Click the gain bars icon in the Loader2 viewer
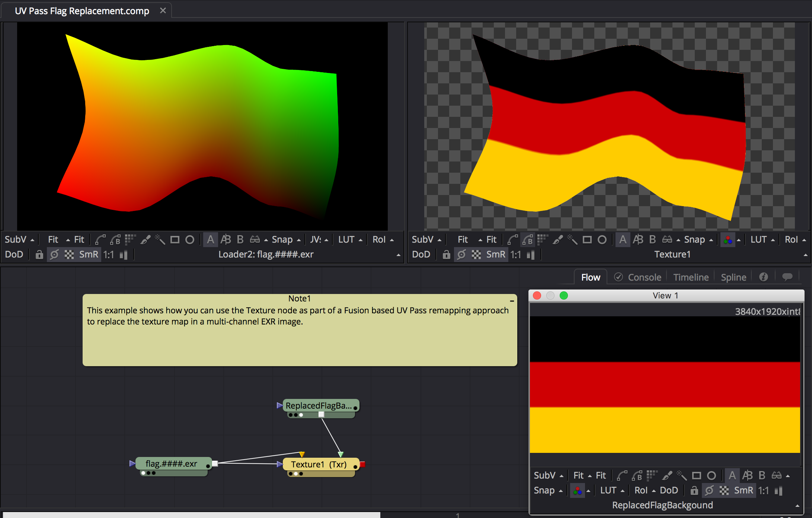The height and width of the screenshot is (518, 812). [124, 255]
